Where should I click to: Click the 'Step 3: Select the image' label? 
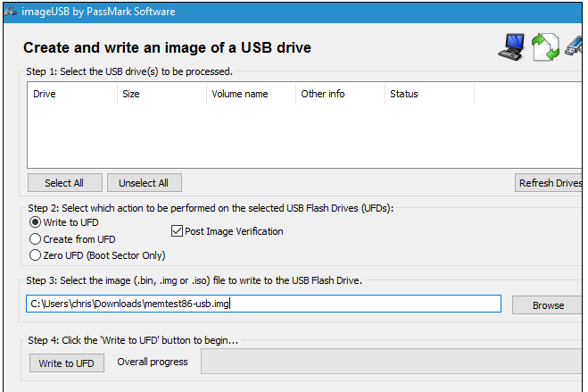click(194, 280)
